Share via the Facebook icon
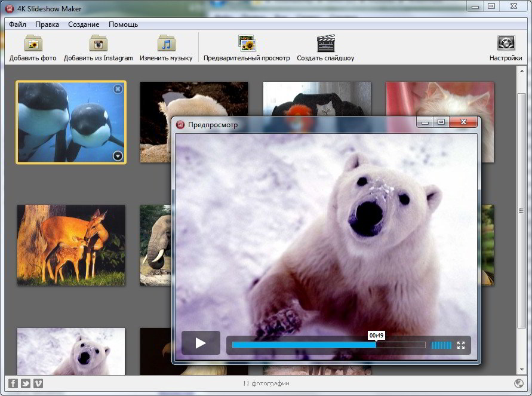The width and height of the screenshot is (532, 396). [x=13, y=383]
